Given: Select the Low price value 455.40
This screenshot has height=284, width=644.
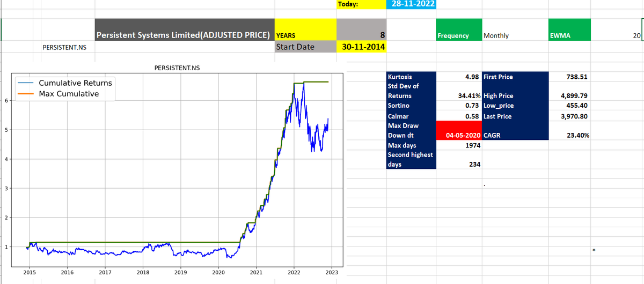Looking at the screenshot, I should click(x=569, y=106).
